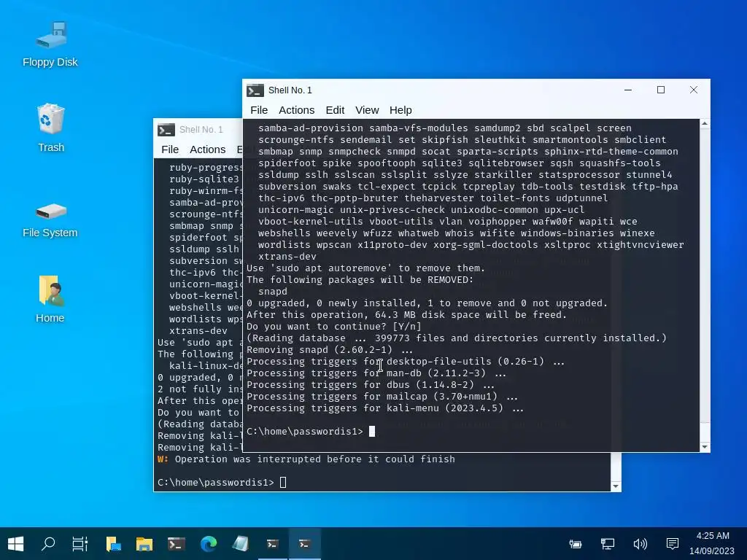Switch to first running shell taskbar button
Image resolution: width=747 pixels, height=560 pixels.
[x=273, y=544]
